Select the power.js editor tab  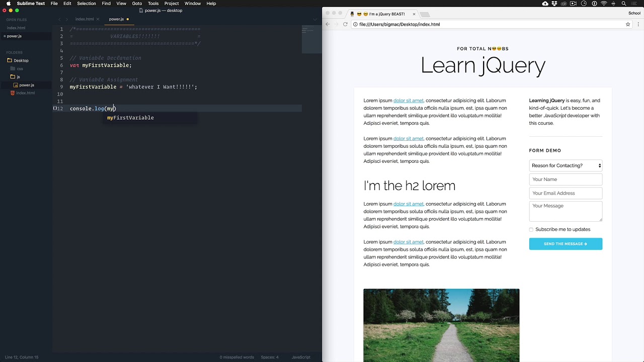tap(116, 19)
